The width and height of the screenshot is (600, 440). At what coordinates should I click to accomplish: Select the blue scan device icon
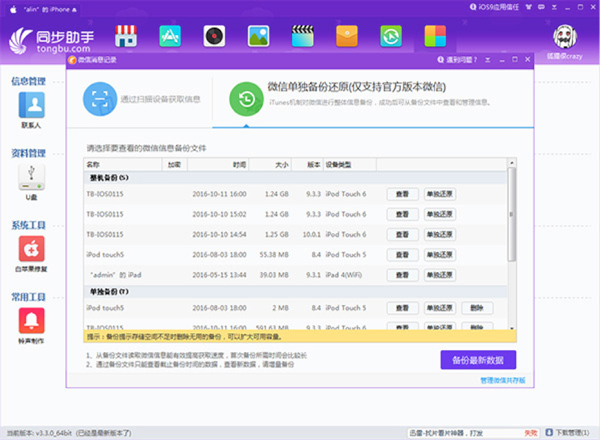tap(100, 99)
